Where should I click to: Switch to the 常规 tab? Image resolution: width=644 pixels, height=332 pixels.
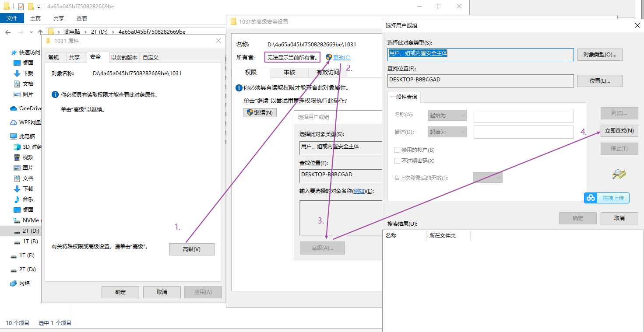tap(53, 57)
